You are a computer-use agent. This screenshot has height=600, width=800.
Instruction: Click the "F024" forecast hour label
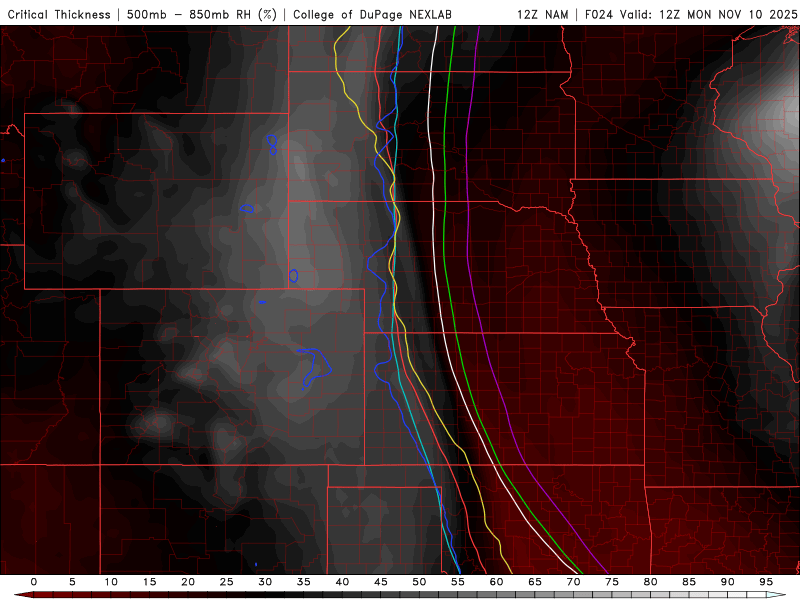598,14
